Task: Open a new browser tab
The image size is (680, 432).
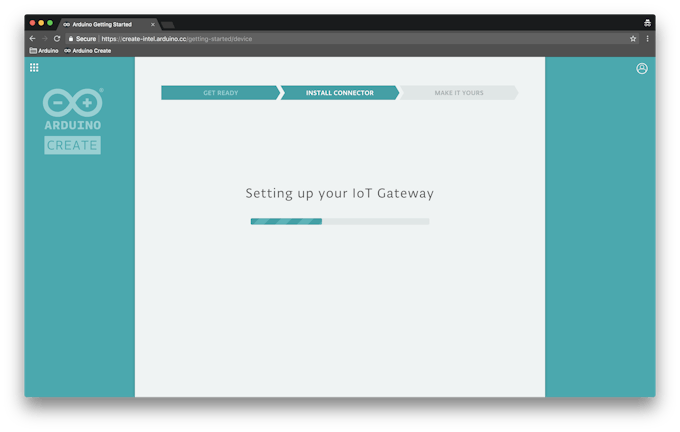Action: pos(168,25)
